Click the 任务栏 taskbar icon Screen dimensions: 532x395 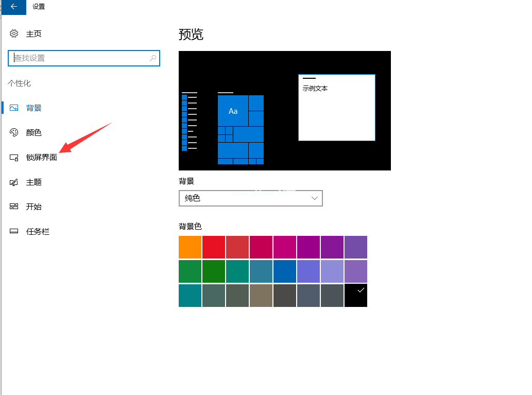coord(14,231)
